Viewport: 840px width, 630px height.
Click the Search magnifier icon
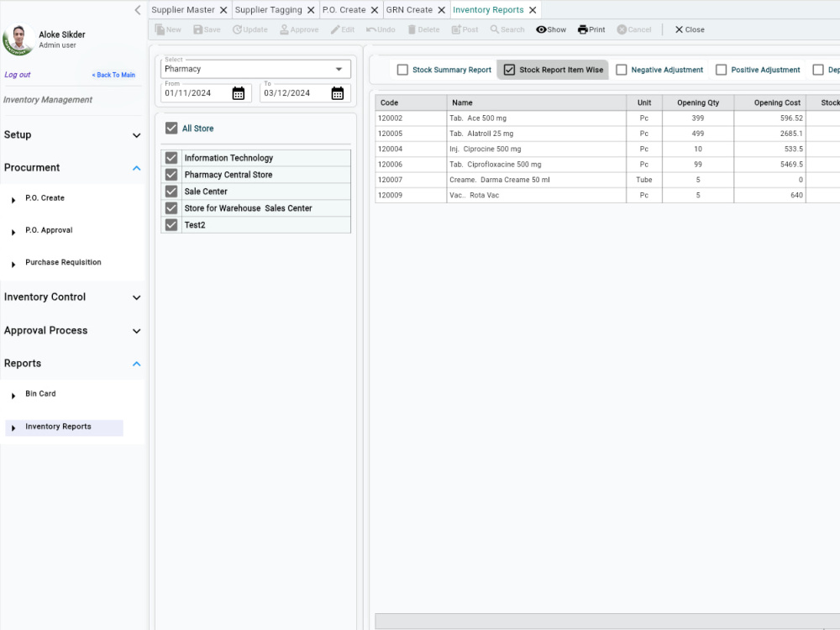pyautogui.click(x=495, y=29)
